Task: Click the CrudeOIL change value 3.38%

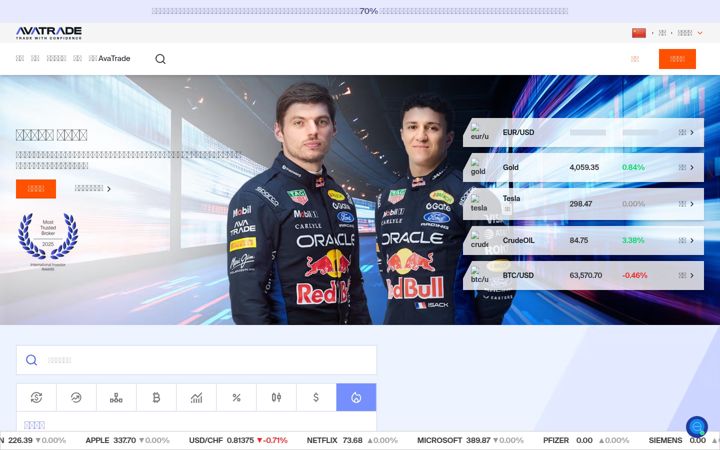Action: pyautogui.click(x=633, y=240)
